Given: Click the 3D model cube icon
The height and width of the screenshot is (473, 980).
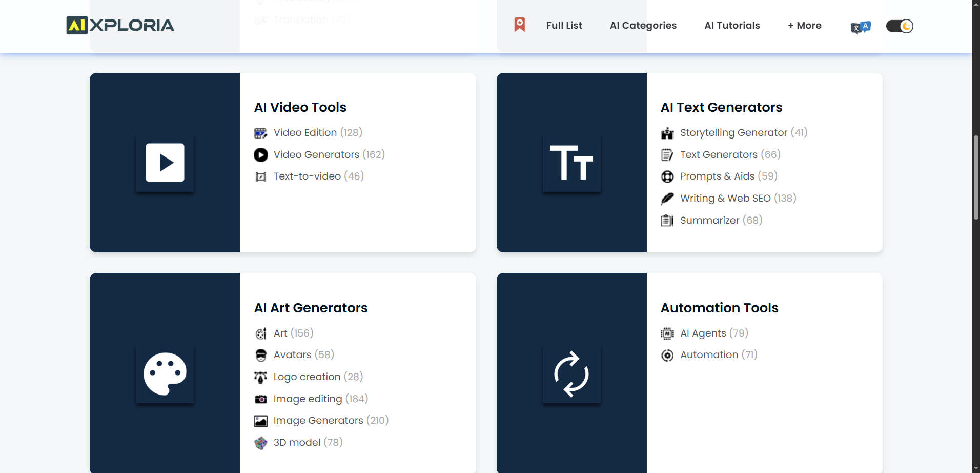Looking at the screenshot, I should (x=261, y=443).
